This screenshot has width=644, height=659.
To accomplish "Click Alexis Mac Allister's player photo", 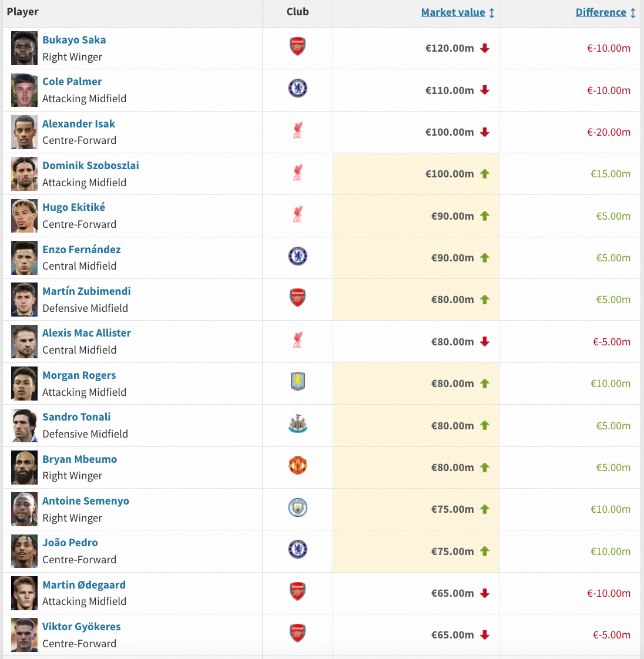I will (24, 342).
